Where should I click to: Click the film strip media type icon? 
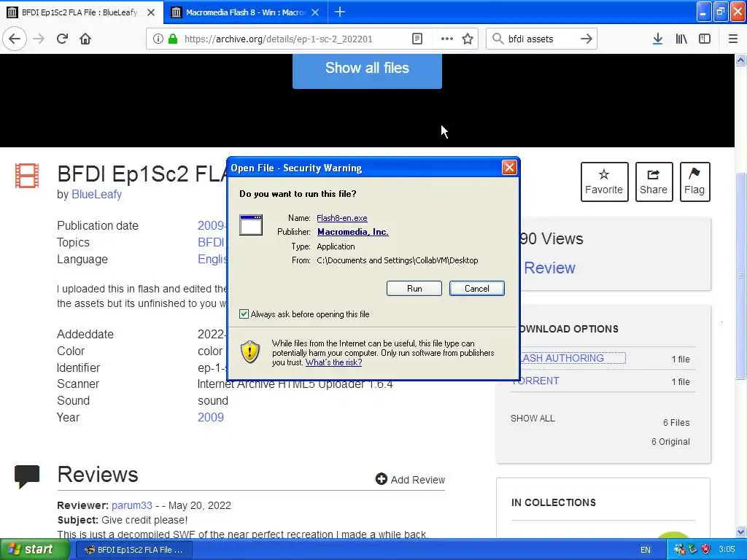point(27,176)
